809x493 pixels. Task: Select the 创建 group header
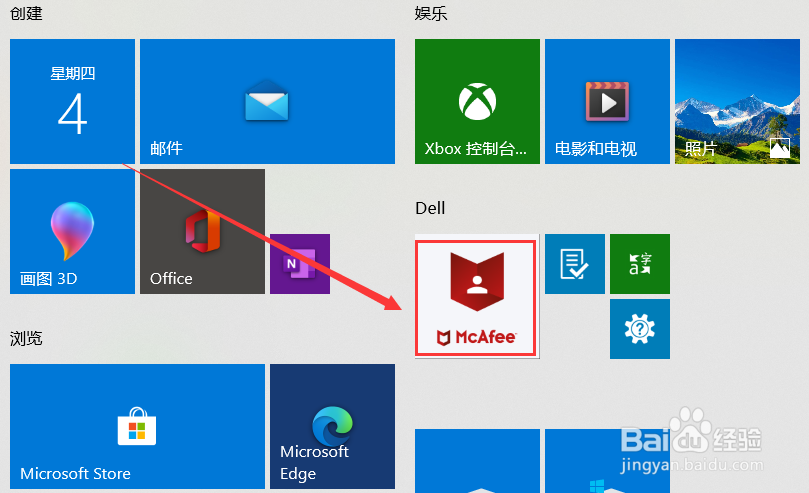(26, 13)
